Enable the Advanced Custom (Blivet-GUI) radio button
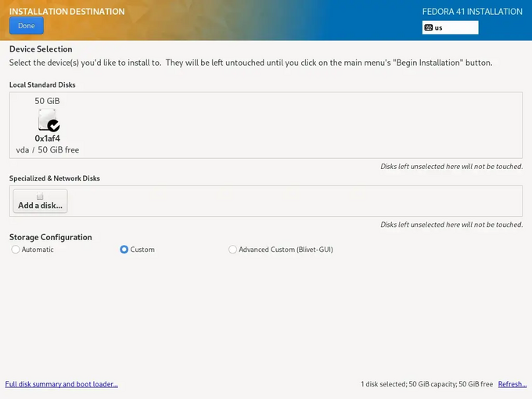The height and width of the screenshot is (399, 532). 232,250
